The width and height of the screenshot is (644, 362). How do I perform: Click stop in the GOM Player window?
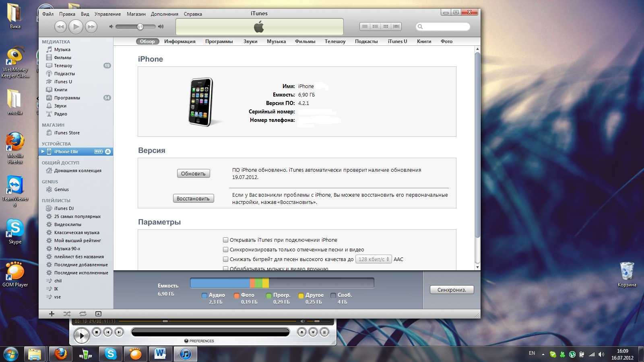pyautogui.click(x=97, y=332)
